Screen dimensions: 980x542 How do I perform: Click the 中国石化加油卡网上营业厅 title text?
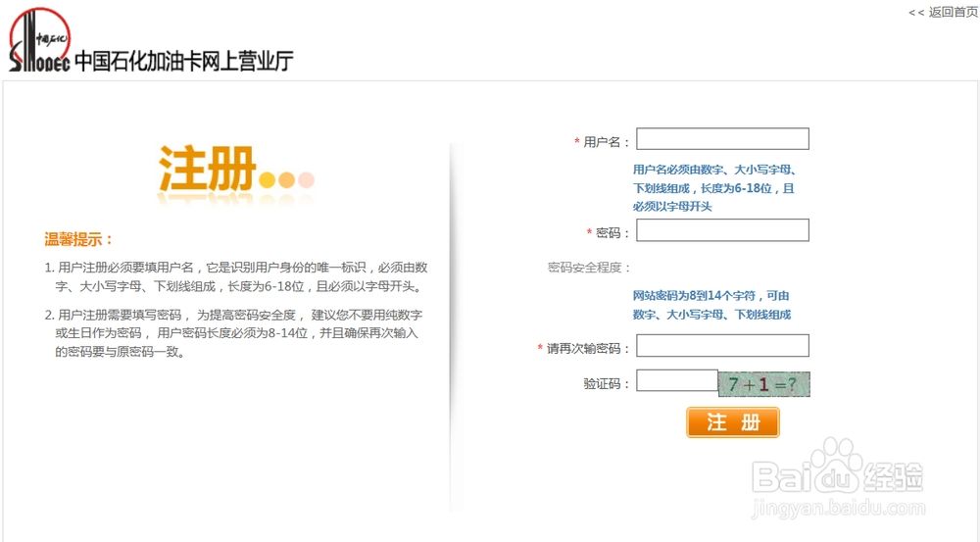184,61
